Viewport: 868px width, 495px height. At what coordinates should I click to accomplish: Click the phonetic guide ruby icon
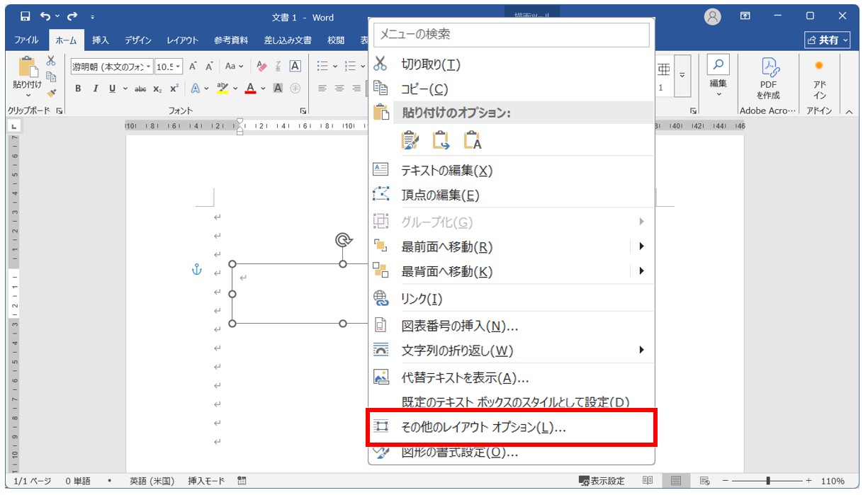point(278,66)
